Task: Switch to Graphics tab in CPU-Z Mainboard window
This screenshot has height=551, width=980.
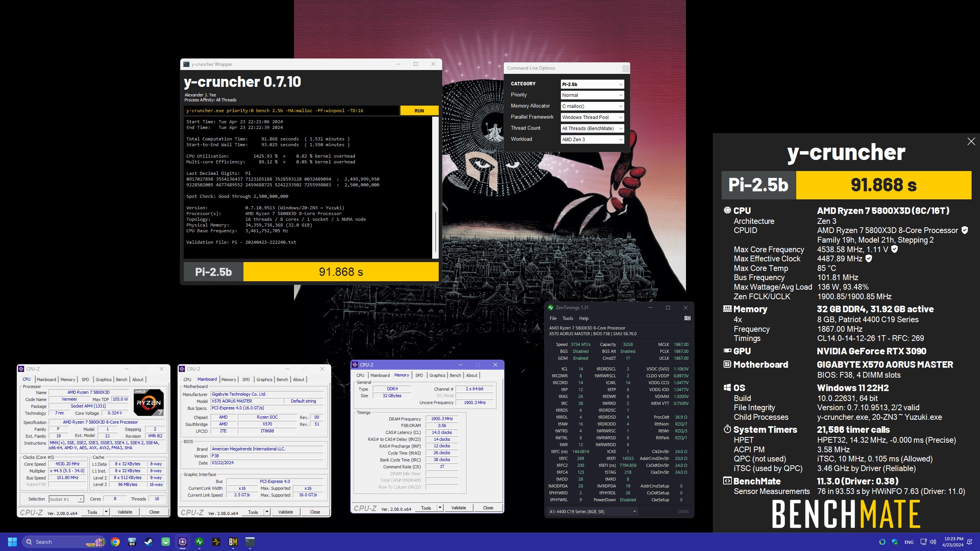Action: click(x=264, y=380)
